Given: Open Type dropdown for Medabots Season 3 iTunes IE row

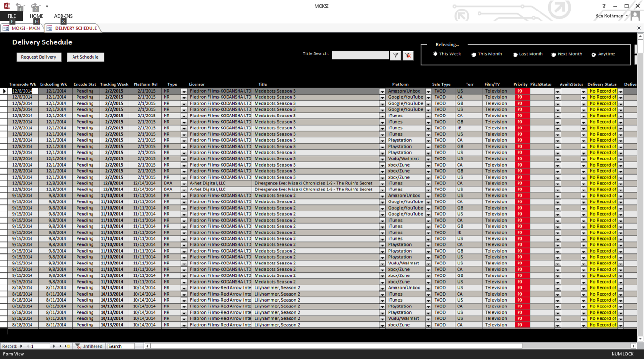Looking at the screenshot, I should tap(184, 128).
